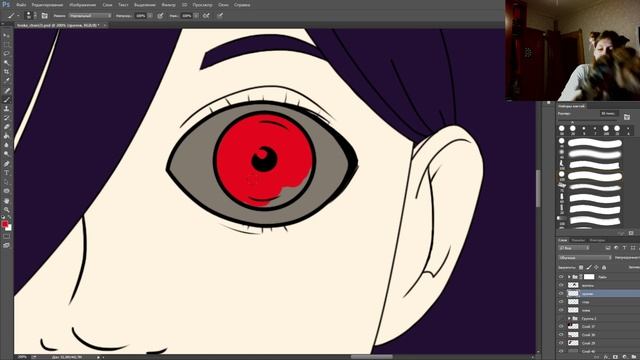Open the Справка menu
This screenshot has height=360, width=640.
(x=242, y=5)
